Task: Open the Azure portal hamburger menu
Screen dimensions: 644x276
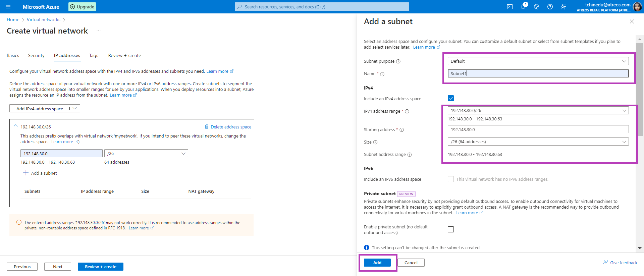Action: coord(8,7)
